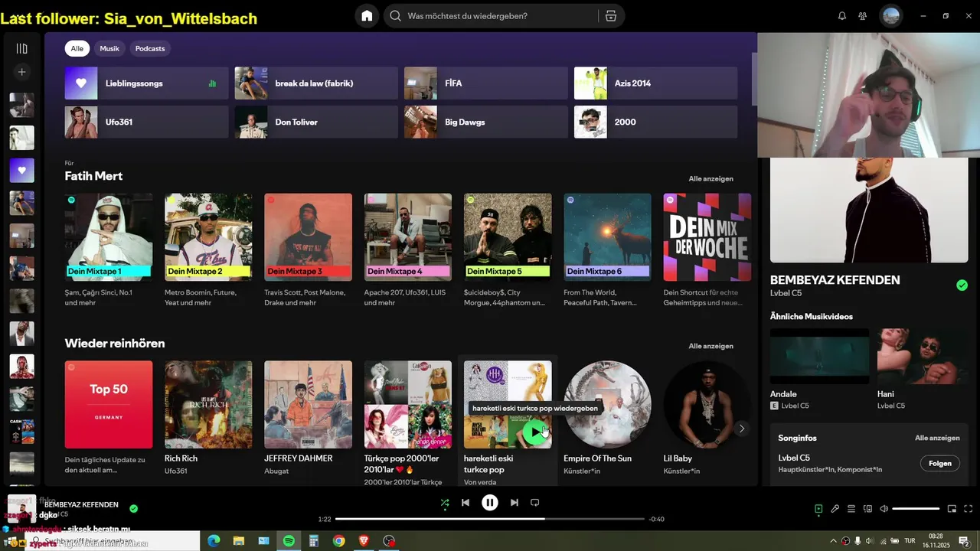Select the Alle filter chip
The height and width of the screenshot is (551, 980).
(77, 48)
